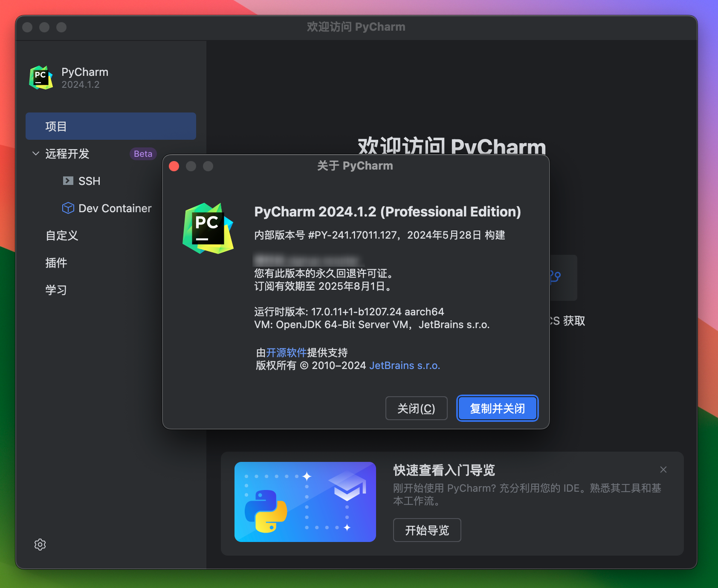Click the 复制并关闭 button
Viewport: 718px width, 588px height.
tap(498, 408)
